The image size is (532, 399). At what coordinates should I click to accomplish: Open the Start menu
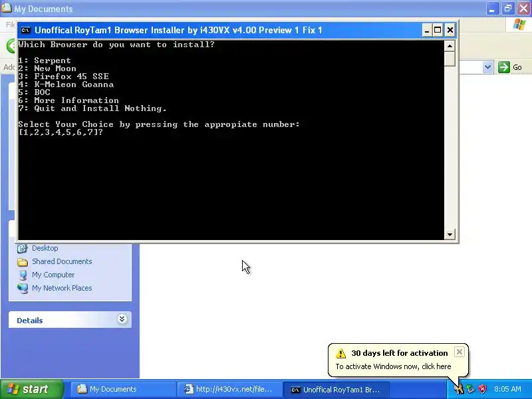[32, 389]
